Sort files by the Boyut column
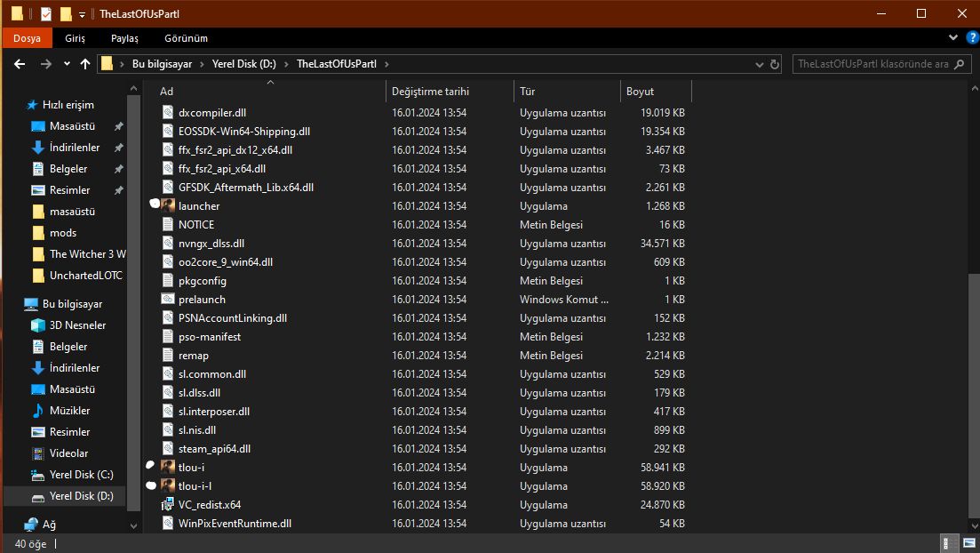 [640, 92]
